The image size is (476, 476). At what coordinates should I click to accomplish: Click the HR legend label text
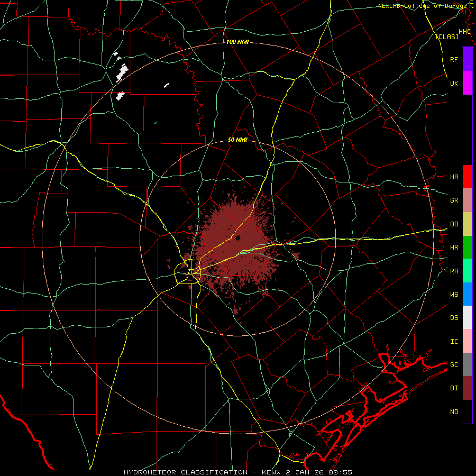(454, 248)
